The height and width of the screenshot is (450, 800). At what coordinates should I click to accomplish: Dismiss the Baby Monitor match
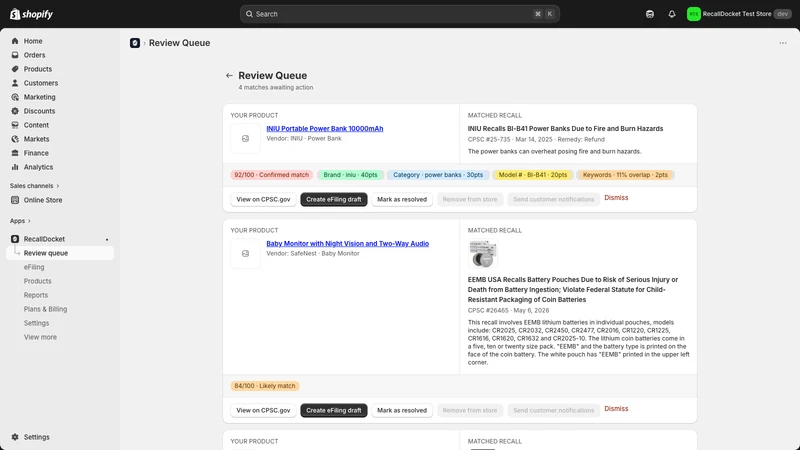tap(616, 409)
